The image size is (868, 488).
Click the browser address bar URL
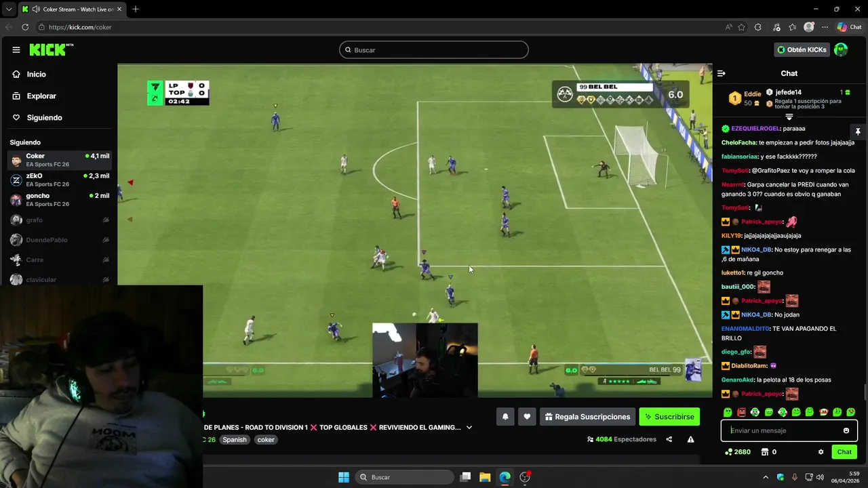(x=80, y=27)
